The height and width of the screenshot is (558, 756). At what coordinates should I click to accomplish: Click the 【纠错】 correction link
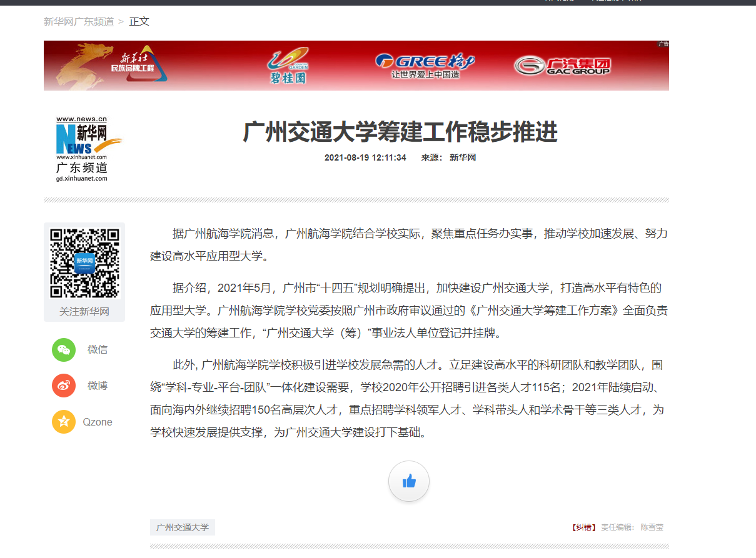[x=584, y=527]
